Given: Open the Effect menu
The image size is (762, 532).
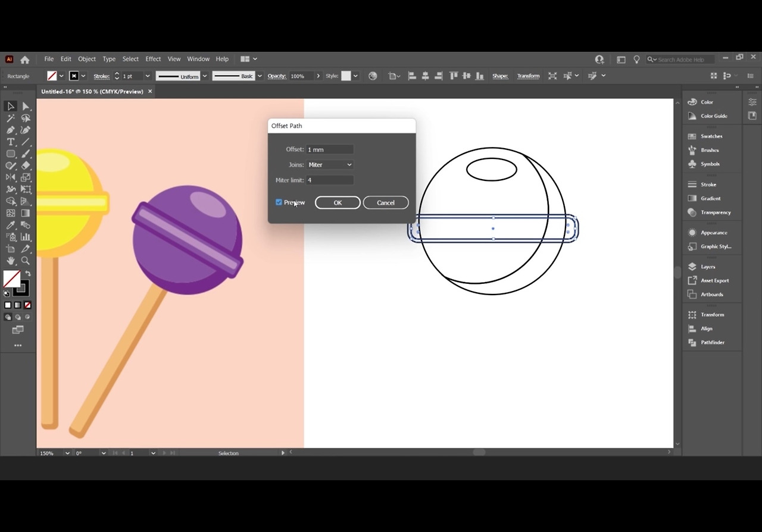Looking at the screenshot, I should point(153,59).
